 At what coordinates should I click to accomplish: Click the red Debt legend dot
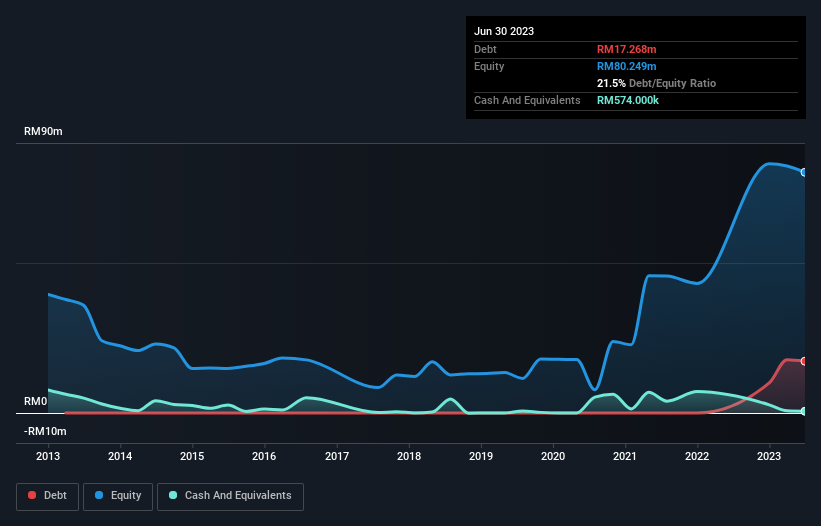coord(33,496)
